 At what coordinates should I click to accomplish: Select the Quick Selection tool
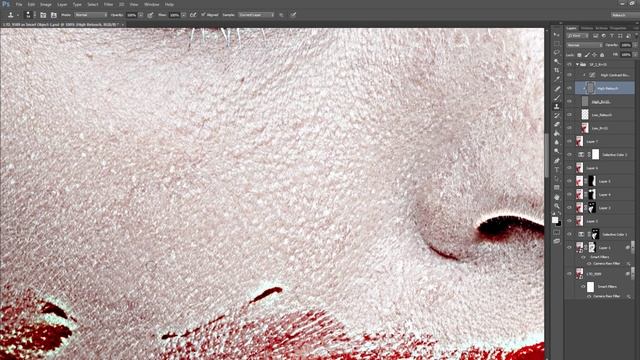click(x=557, y=62)
